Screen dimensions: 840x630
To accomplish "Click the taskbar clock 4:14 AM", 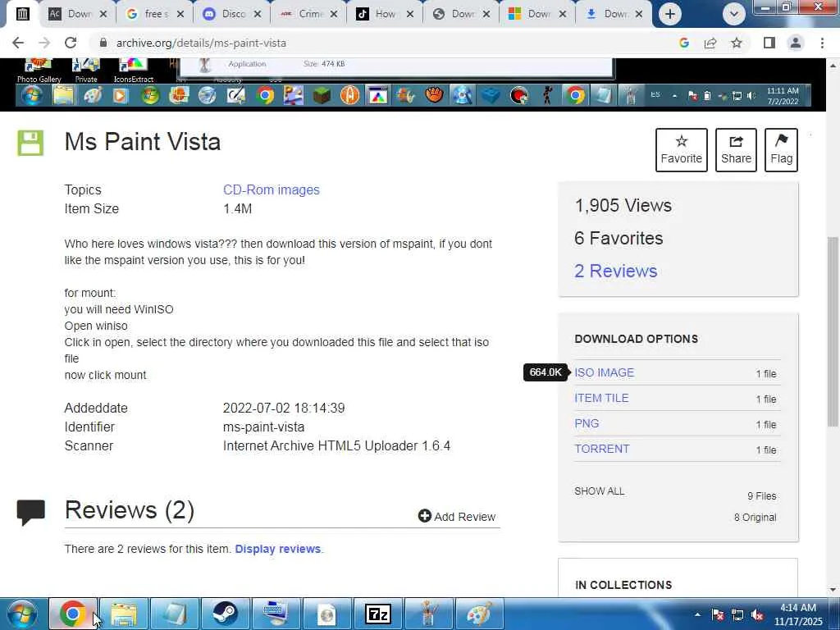I will (x=798, y=614).
